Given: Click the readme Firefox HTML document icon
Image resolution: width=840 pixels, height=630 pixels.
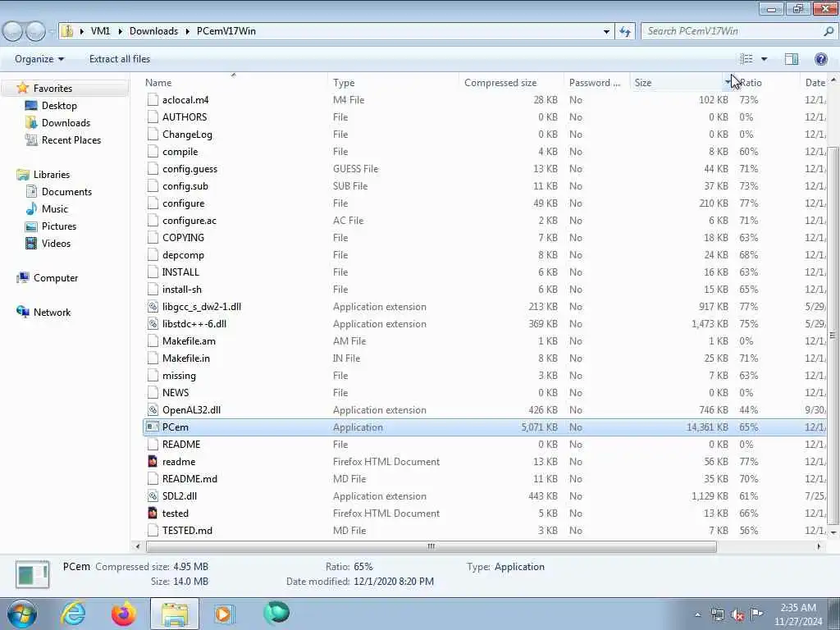Looking at the screenshot, I should pyautogui.click(x=153, y=461).
